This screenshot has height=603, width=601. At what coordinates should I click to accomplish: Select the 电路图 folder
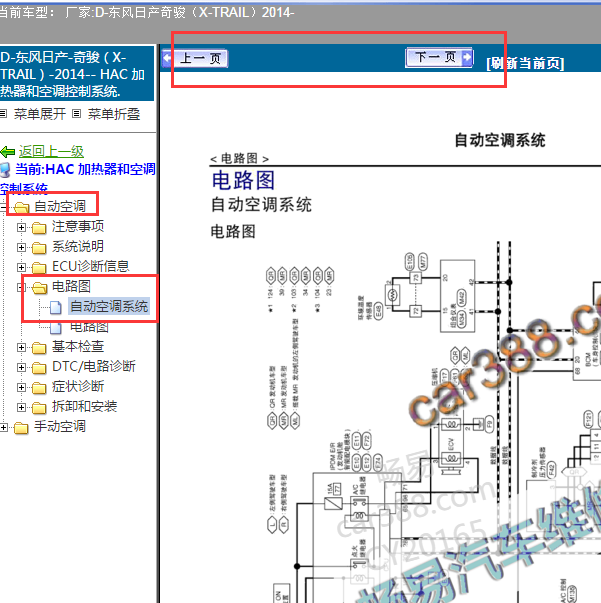pyautogui.click(x=71, y=286)
